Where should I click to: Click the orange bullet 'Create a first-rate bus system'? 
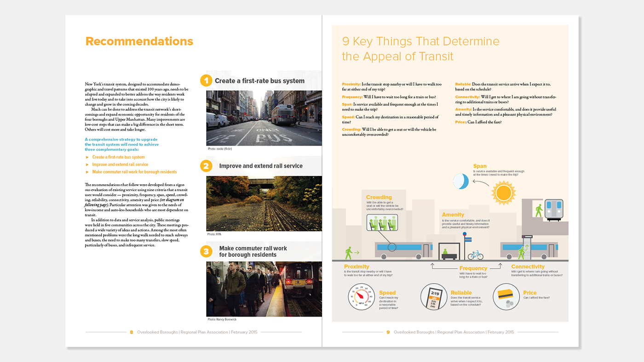click(118, 157)
